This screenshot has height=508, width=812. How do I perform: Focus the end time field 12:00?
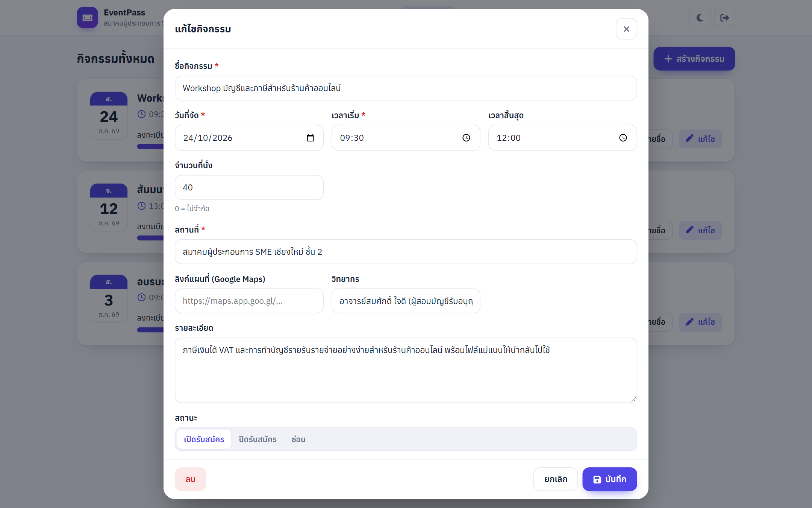point(562,138)
